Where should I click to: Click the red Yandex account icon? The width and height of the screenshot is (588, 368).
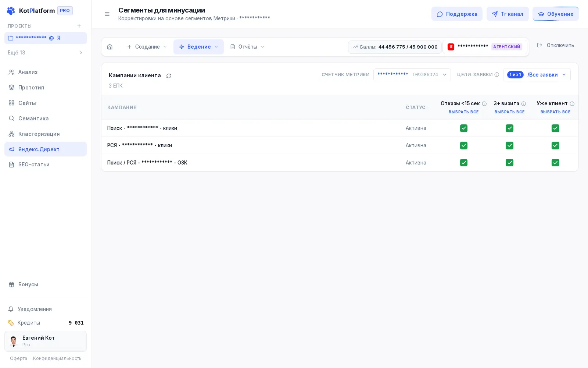tap(451, 47)
